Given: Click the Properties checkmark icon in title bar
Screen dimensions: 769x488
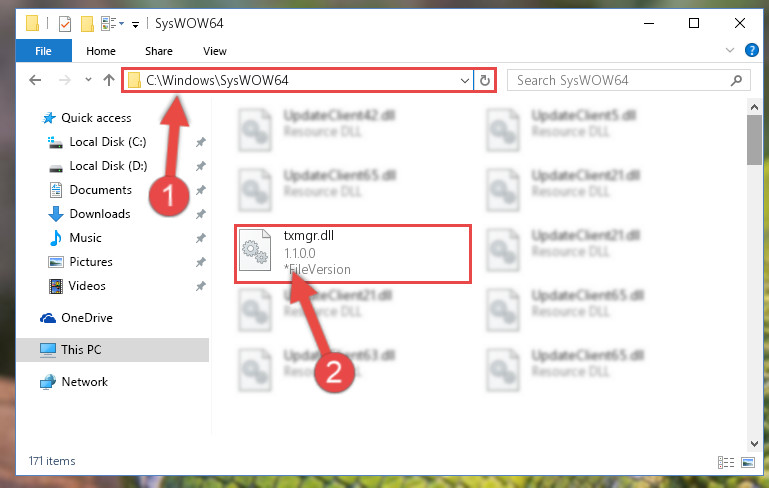Looking at the screenshot, I should [65, 24].
